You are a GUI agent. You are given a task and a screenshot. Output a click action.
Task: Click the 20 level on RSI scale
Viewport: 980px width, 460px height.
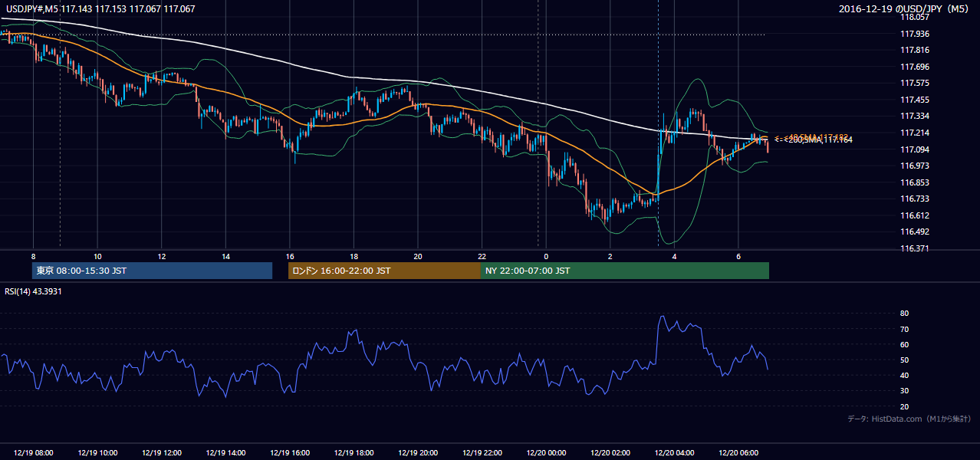tap(904, 406)
